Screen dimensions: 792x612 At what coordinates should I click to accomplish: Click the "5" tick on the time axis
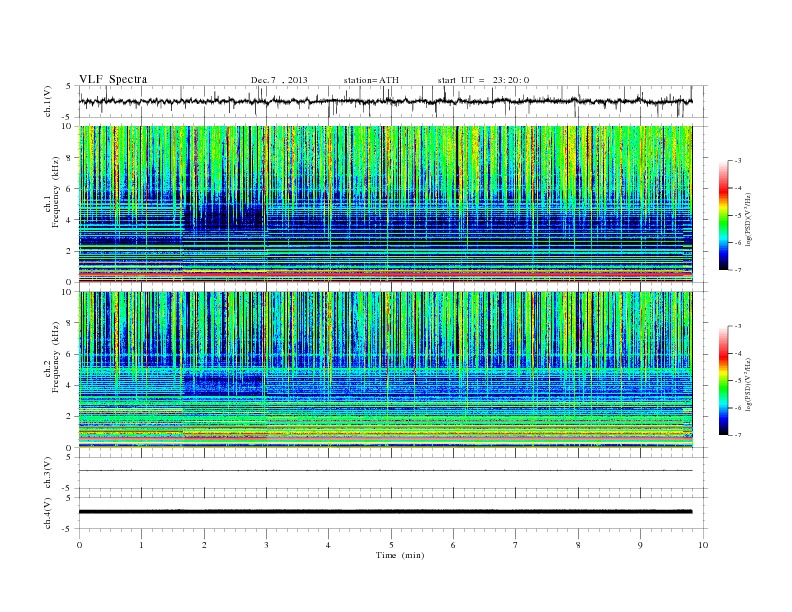pos(391,545)
